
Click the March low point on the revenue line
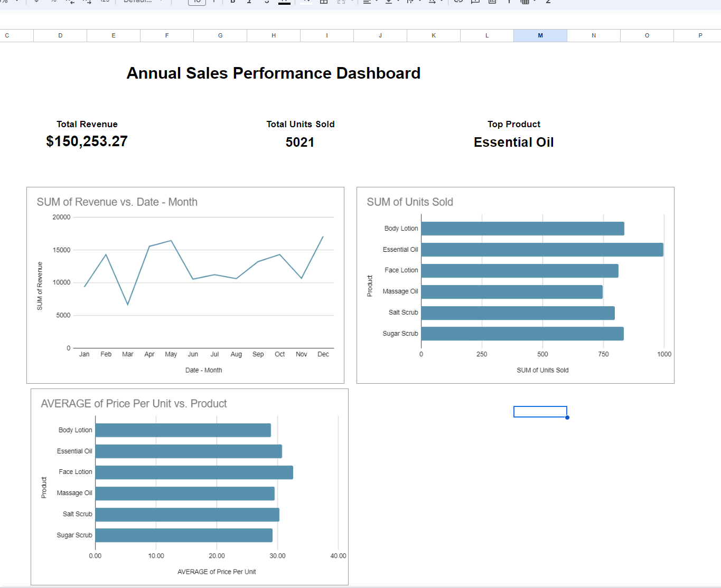tap(127, 305)
